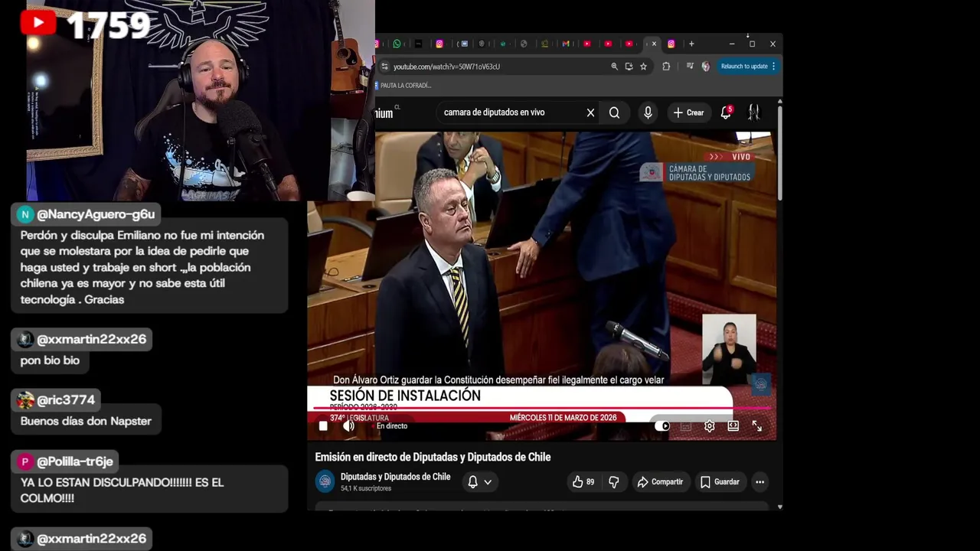Open more actions three-dot menu below video

tap(759, 482)
